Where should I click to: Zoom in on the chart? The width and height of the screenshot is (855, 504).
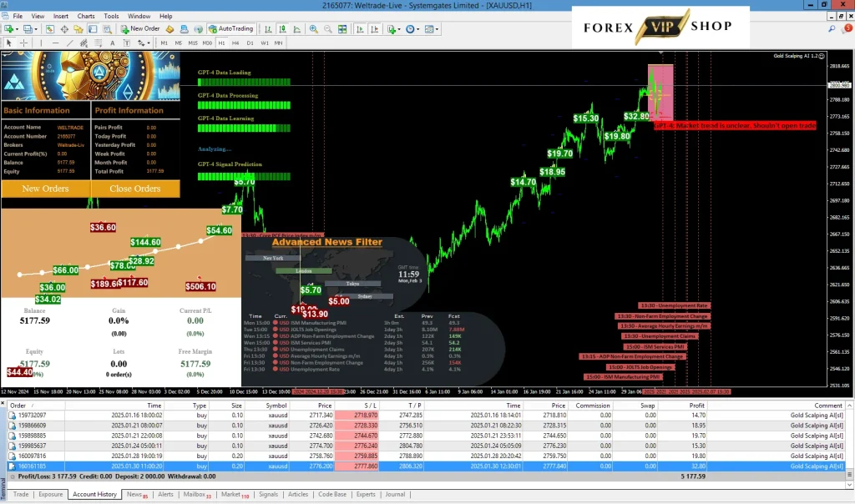[314, 29]
